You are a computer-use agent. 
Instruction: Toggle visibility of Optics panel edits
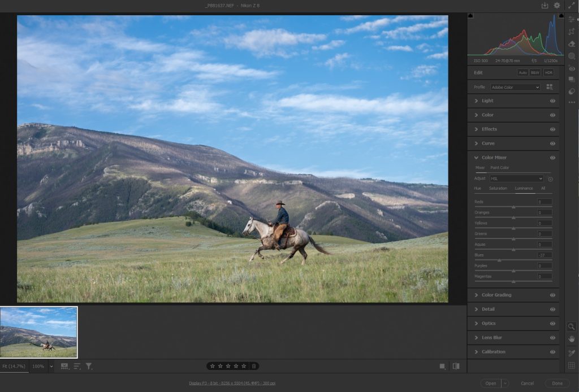pos(552,324)
